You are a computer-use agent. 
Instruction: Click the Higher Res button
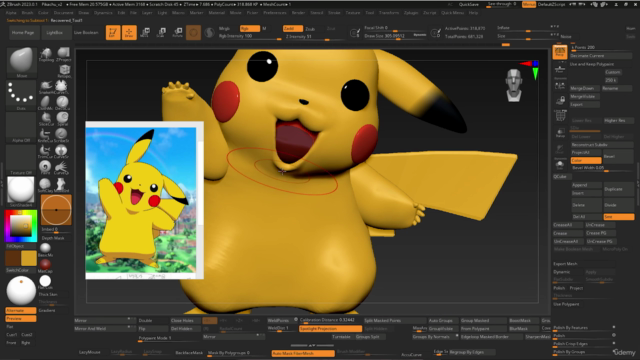click(619, 120)
